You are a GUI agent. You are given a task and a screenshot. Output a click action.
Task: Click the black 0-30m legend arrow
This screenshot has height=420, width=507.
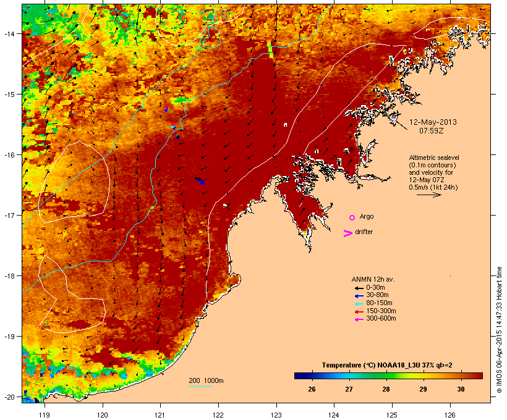pos(359,288)
